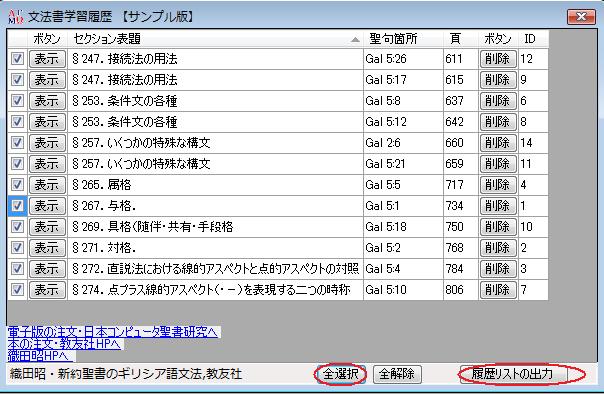Toggle checkbox in the Gal 5:8 row
604x394 pixels.
[x=17, y=101]
